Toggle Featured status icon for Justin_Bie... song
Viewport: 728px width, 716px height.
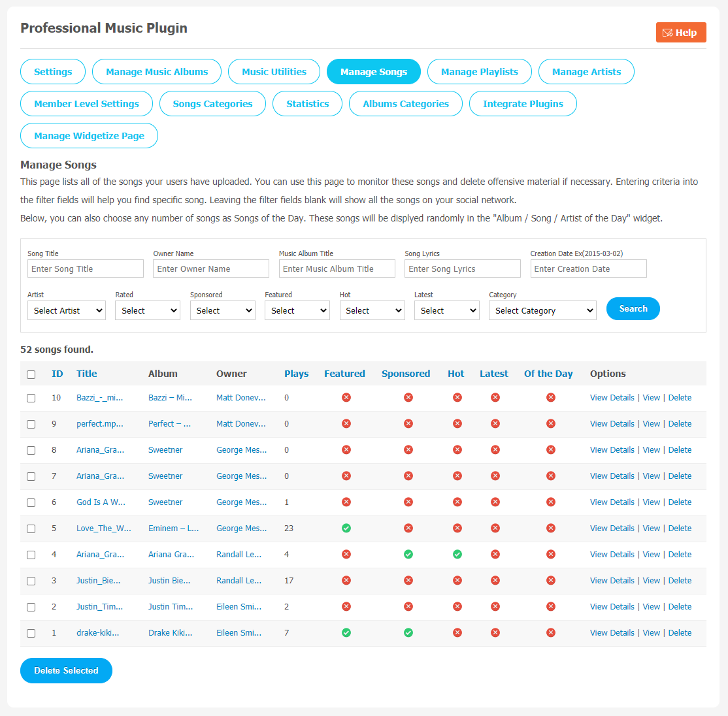[346, 581]
